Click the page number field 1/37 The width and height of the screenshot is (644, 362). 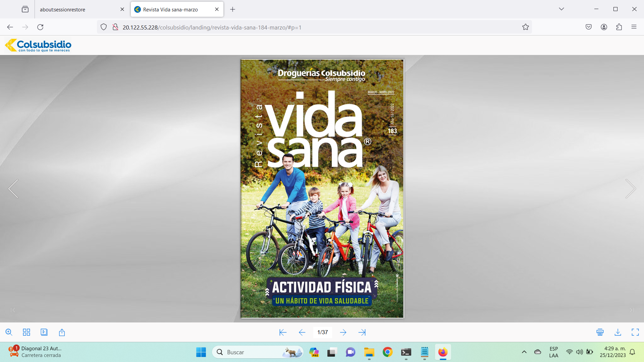coord(322,332)
